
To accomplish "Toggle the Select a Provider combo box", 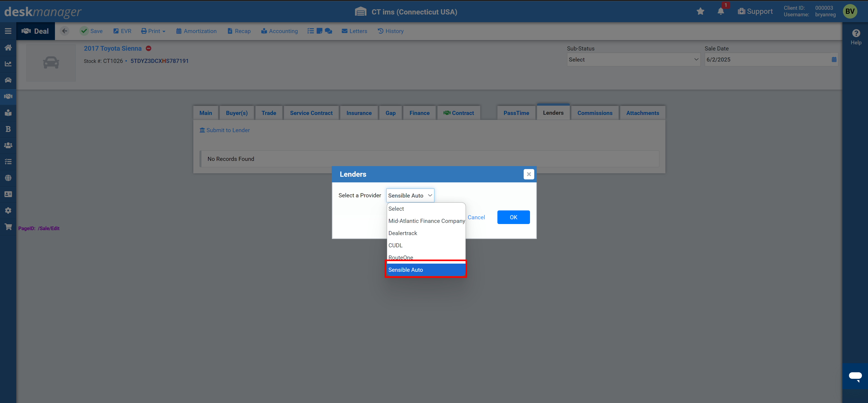I will click(410, 196).
